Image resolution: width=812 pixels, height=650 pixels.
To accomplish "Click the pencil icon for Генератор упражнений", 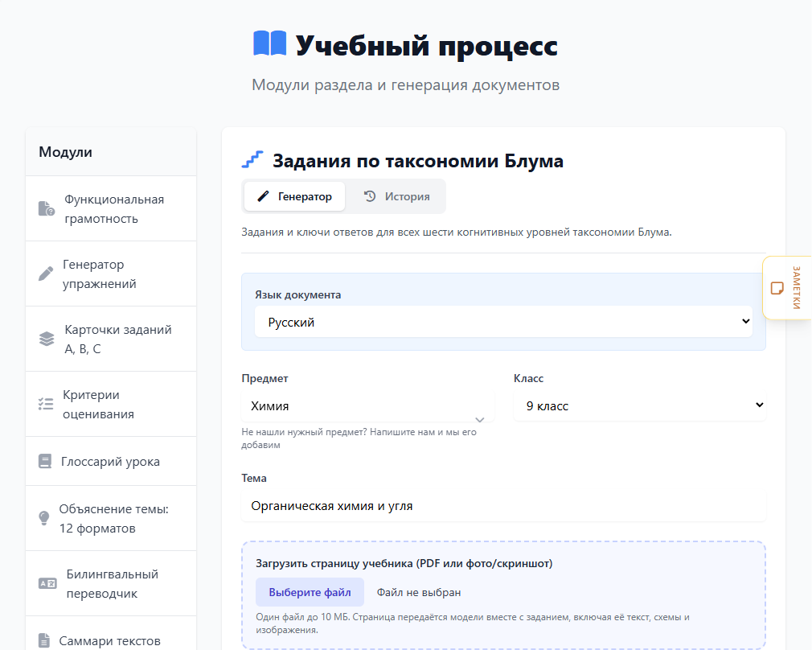I will [46, 274].
